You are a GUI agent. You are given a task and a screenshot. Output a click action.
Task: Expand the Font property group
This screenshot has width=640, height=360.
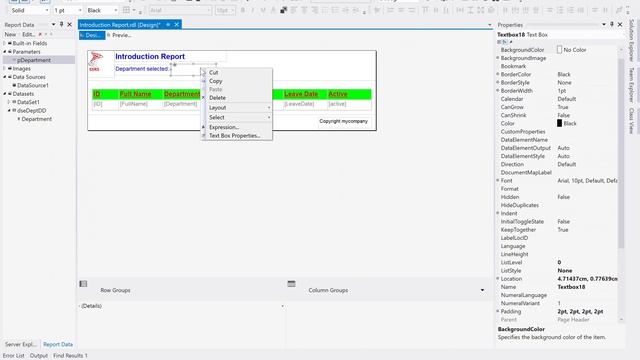498,180
